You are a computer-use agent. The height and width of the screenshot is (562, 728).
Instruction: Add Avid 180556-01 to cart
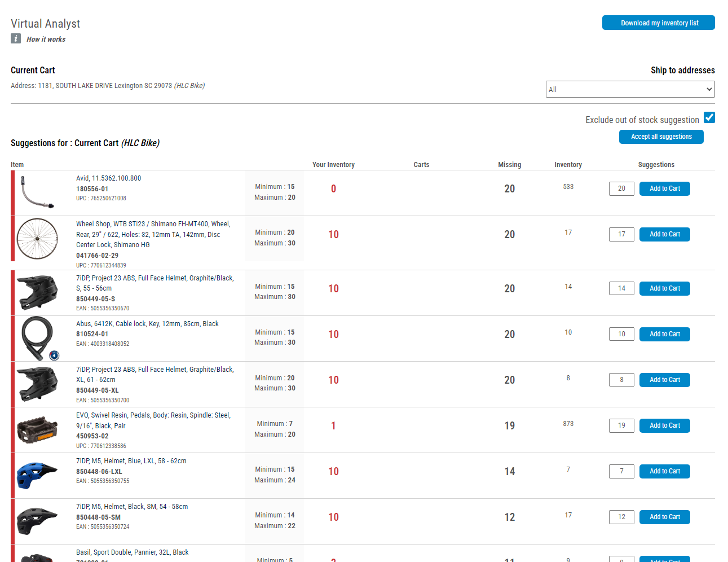[x=664, y=188]
